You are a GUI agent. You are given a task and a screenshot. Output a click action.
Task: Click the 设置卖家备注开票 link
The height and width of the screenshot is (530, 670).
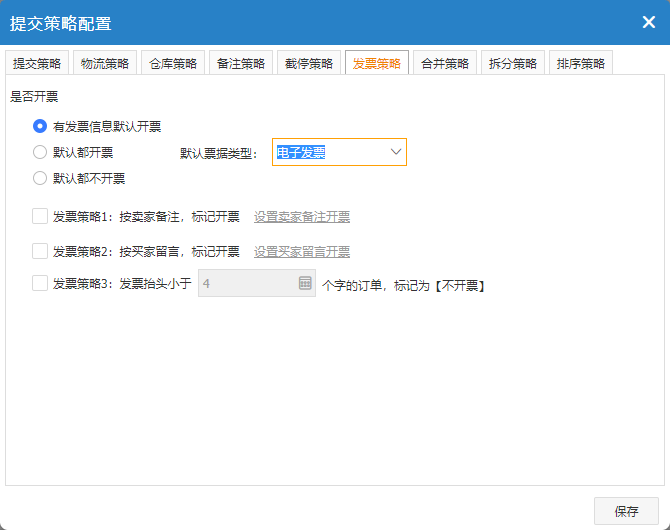pyautogui.click(x=302, y=217)
